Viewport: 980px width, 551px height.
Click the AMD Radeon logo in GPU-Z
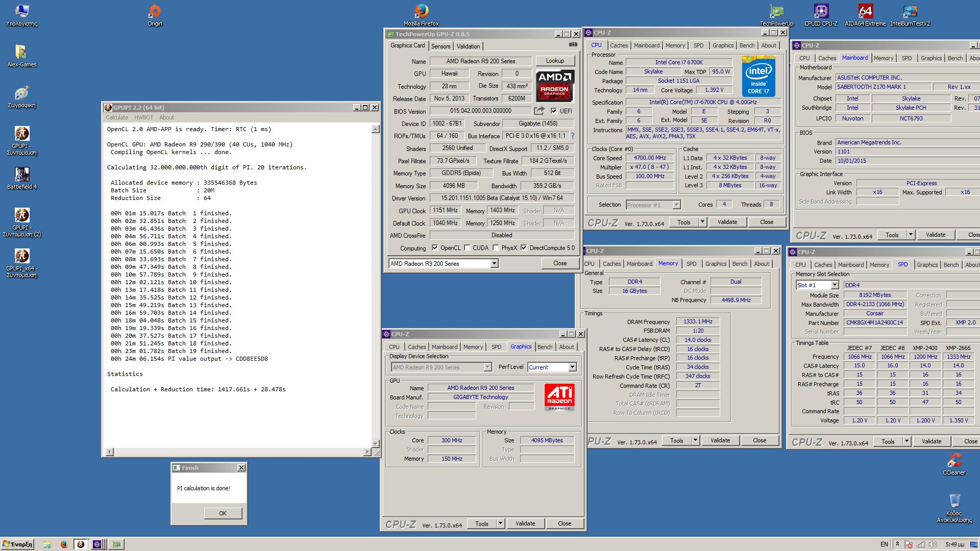pos(555,86)
